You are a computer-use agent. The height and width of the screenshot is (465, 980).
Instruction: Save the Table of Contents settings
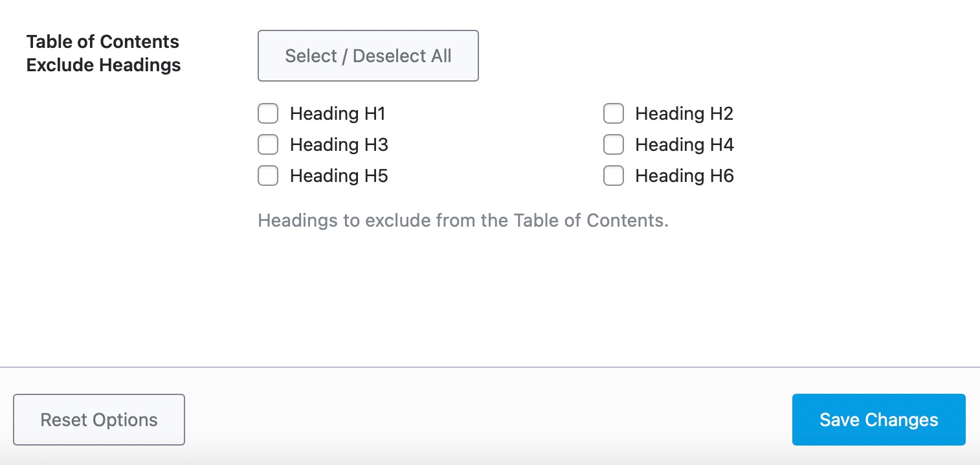tap(878, 420)
